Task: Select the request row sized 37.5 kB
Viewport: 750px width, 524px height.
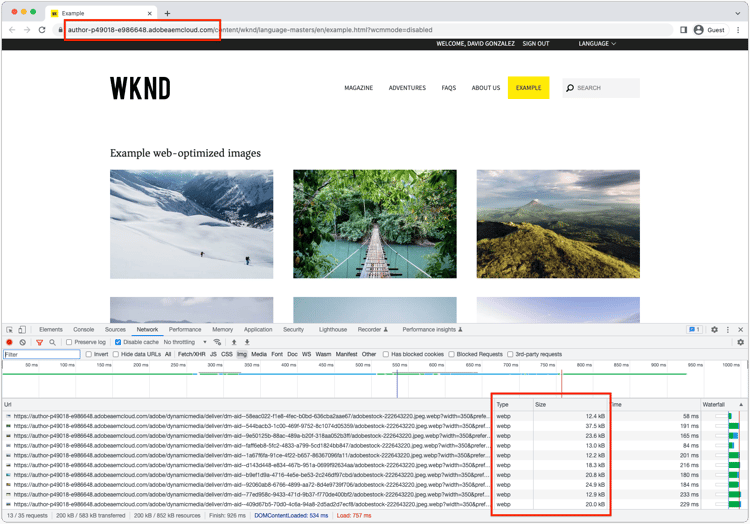Action: (373, 426)
